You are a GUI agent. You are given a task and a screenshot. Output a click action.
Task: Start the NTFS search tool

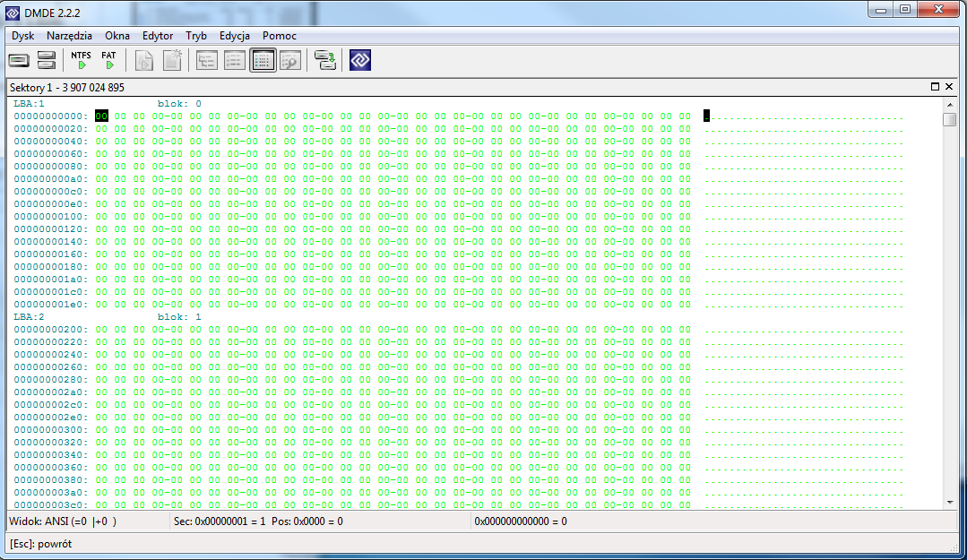pyautogui.click(x=81, y=60)
